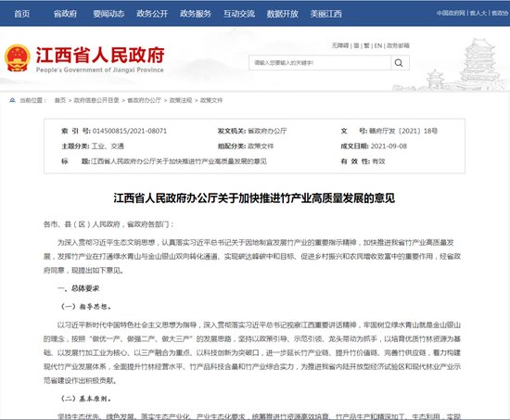Click subsection heading (二)基本原则

tap(86, 399)
